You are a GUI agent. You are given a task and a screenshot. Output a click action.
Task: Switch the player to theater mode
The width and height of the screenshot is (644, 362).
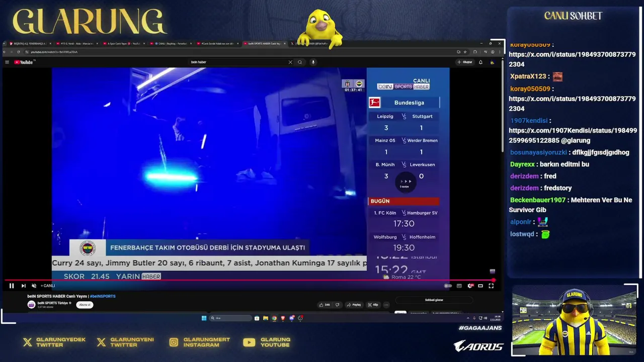click(480, 286)
